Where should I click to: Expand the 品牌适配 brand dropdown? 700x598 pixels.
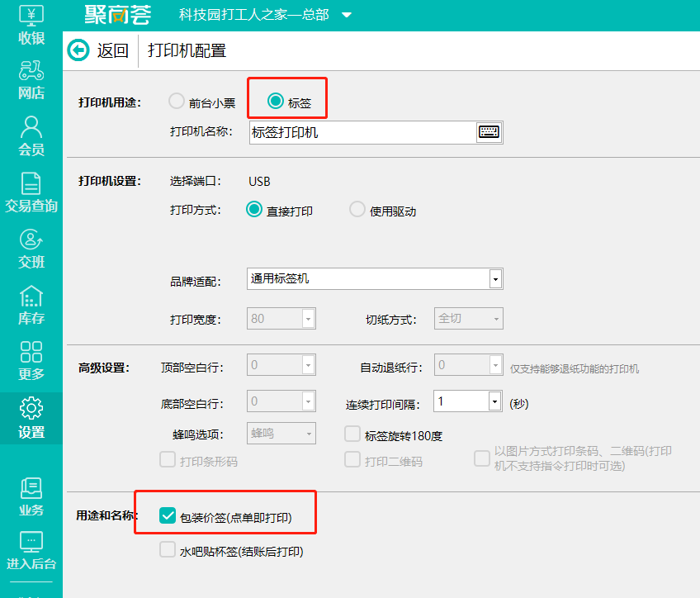[494, 279]
